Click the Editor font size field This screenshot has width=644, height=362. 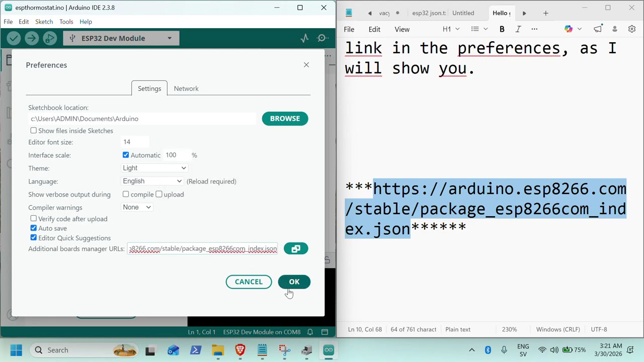click(x=135, y=142)
